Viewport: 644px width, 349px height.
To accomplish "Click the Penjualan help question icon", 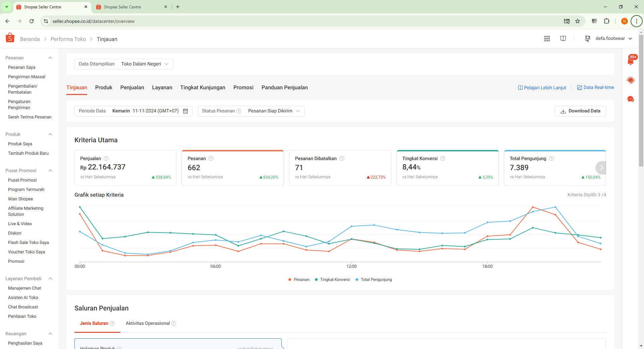I will coord(106,158).
